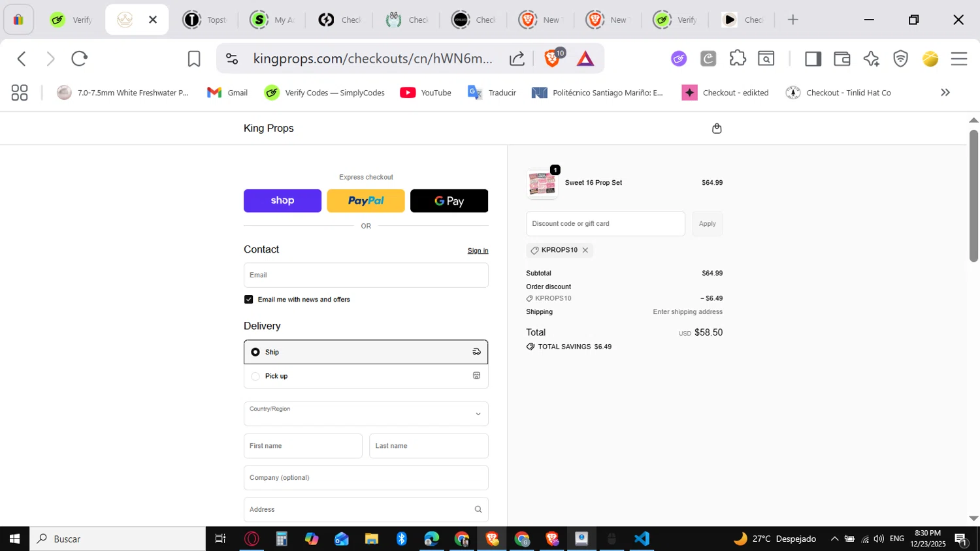The image size is (980, 551).
Task: Open the Traducir bookmark
Action: [492, 93]
